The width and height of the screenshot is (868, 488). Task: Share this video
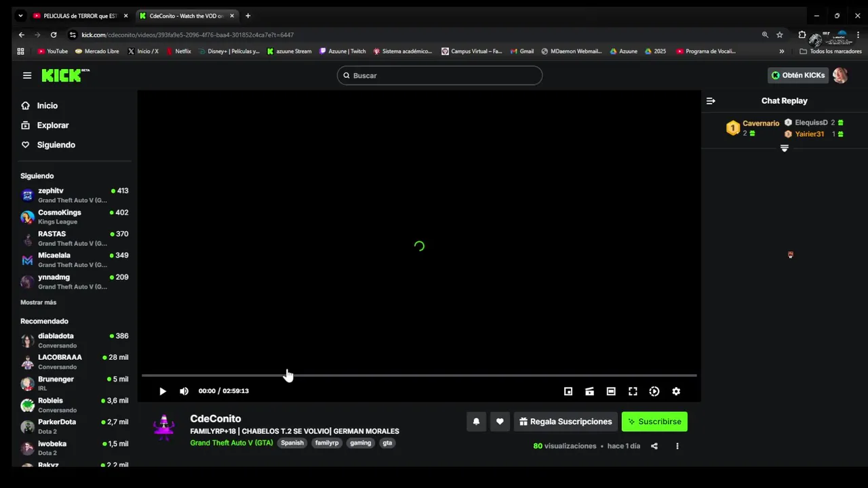pyautogui.click(x=654, y=446)
